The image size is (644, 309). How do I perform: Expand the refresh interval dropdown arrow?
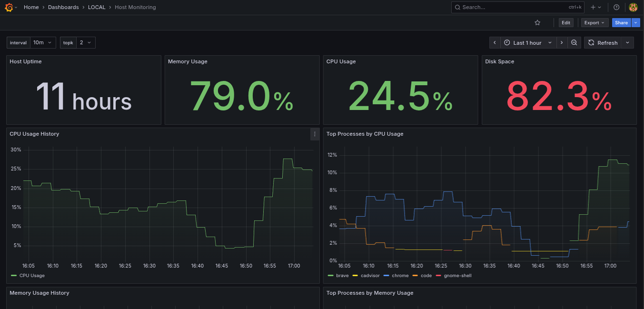(628, 42)
